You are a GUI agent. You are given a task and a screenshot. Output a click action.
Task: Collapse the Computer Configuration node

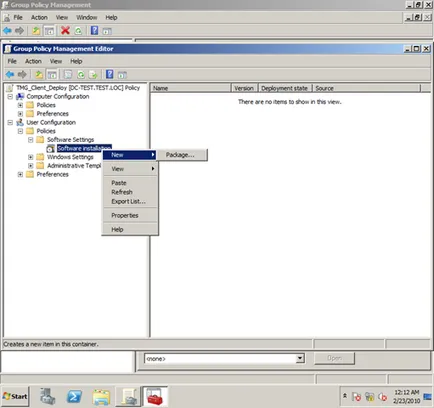coord(10,96)
